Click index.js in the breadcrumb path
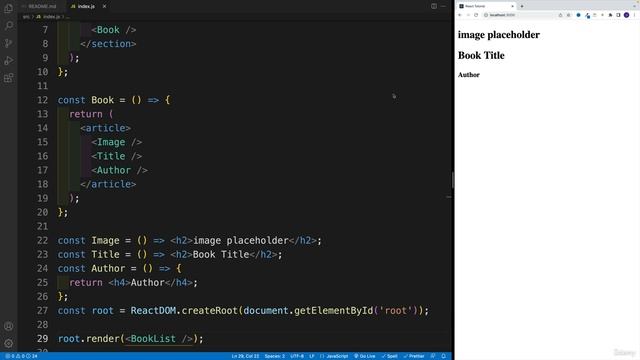The height and width of the screenshot is (360, 640). [x=49, y=17]
